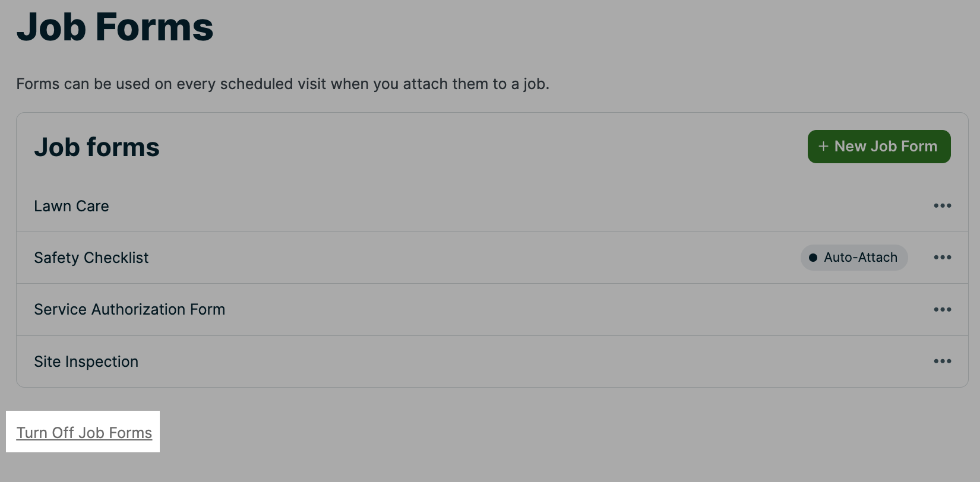The image size is (980, 482).
Task: Open the Lawn Care form actions menu
Action: (x=943, y=205)
